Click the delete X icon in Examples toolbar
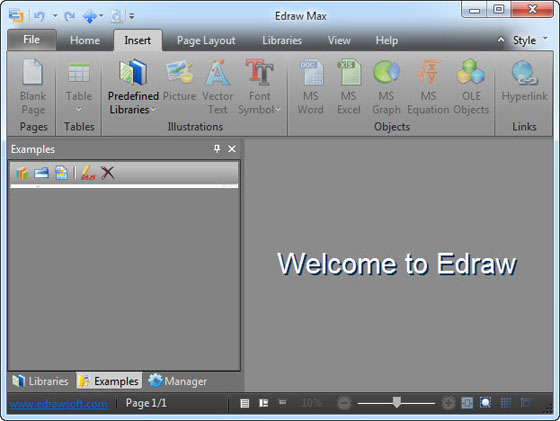The height and width of the screenshot is (421, 560). coord(108,173)
